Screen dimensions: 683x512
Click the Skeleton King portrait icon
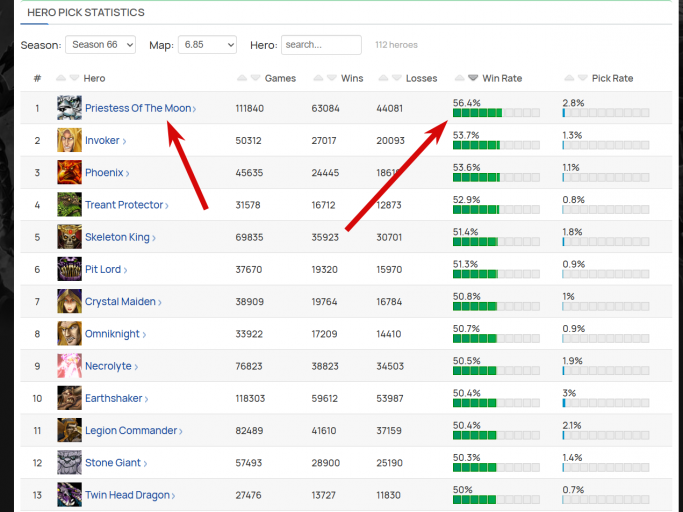click(x=69, y=237)
